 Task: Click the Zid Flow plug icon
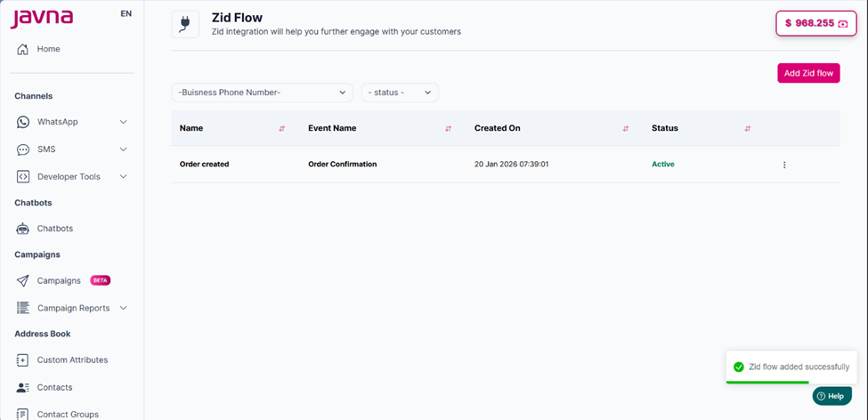click(185, 24)
